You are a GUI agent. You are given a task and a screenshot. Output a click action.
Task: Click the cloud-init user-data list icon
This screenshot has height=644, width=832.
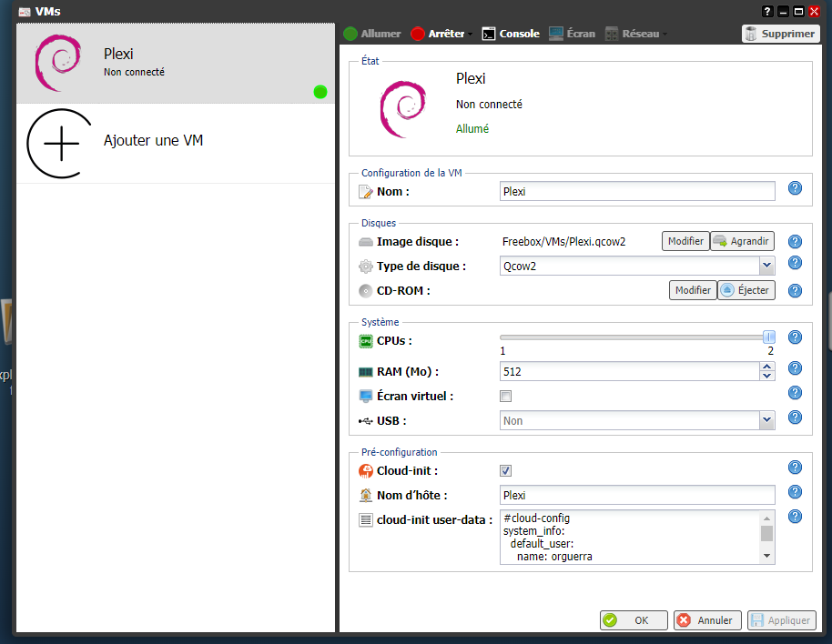pyautogui.click(x=366, y=520)
